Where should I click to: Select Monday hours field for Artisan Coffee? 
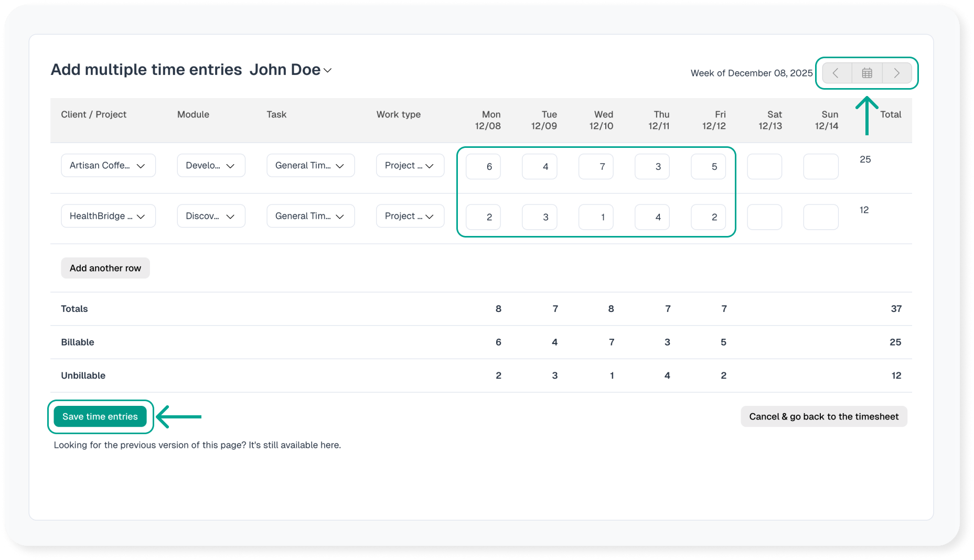(483, 167)
